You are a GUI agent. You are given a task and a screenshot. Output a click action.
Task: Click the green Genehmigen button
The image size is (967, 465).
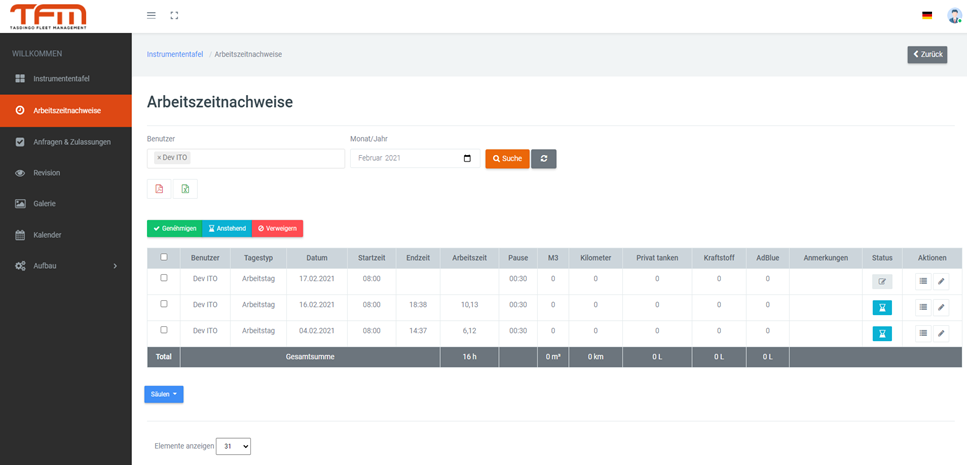coord(175,228)
